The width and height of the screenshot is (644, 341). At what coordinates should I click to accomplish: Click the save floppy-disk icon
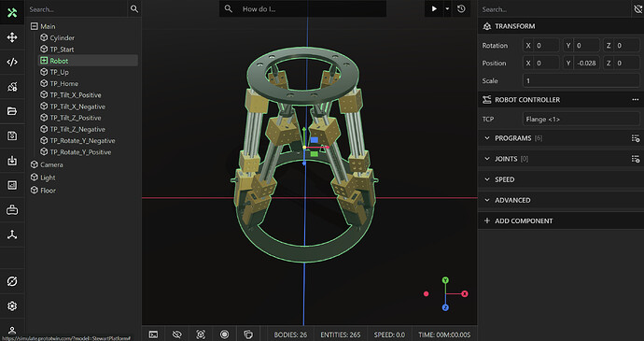point(12,135)
